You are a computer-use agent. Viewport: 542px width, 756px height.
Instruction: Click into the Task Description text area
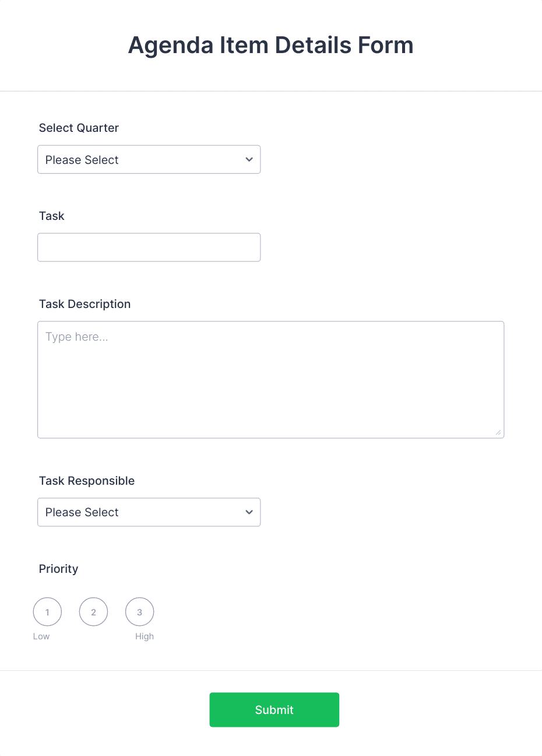coord(270,380)
